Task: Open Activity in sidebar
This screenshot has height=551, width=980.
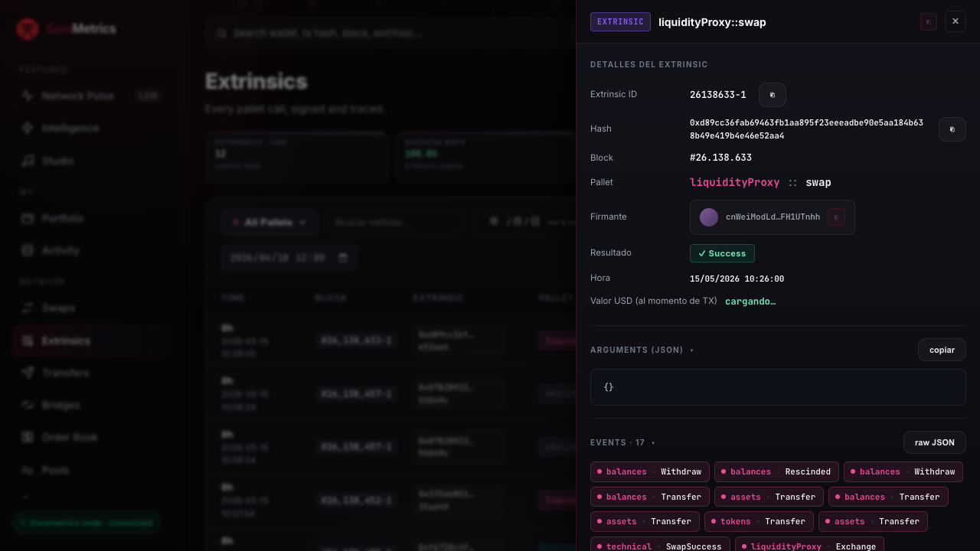Action: pos(90,250)
